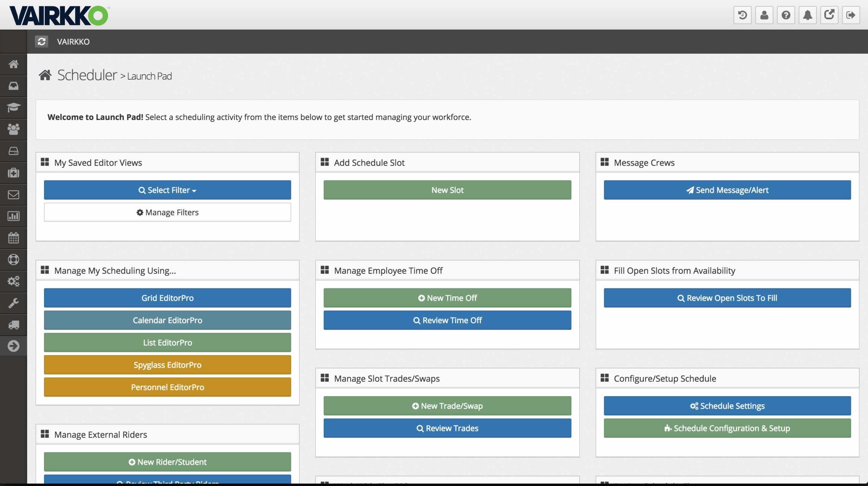
Task: Click the Scheduler breadcrumb home link
Action: tap(87, 75)
